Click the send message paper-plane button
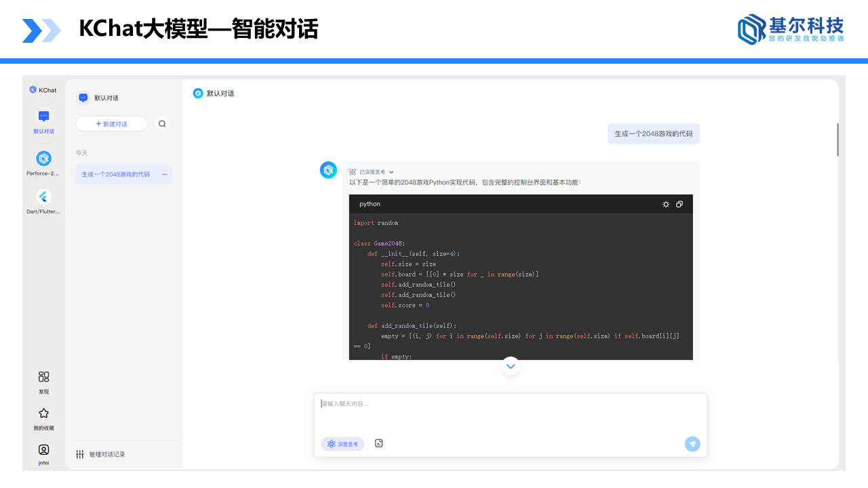 coord(692,444)
